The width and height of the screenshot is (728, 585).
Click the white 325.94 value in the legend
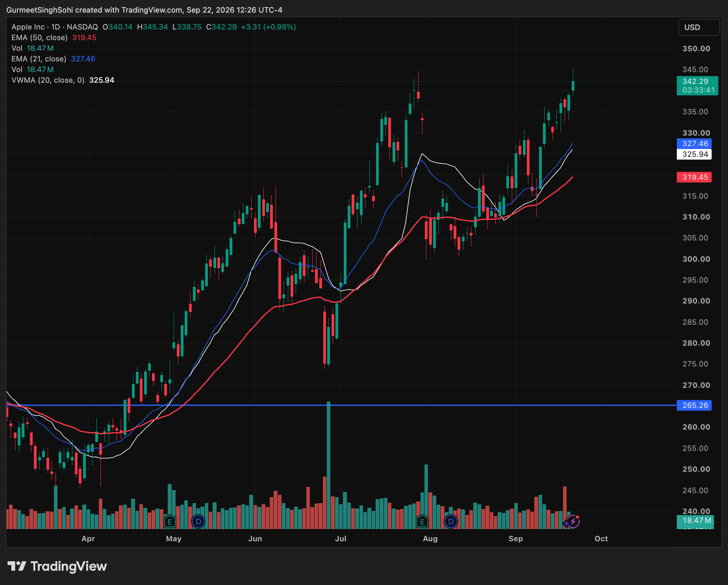102,80
